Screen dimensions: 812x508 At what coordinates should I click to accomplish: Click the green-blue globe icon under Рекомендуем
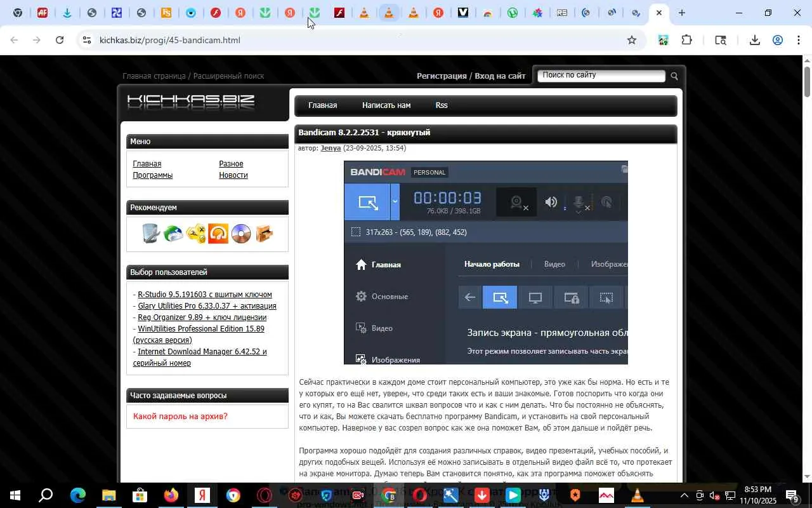coord(173,234)
